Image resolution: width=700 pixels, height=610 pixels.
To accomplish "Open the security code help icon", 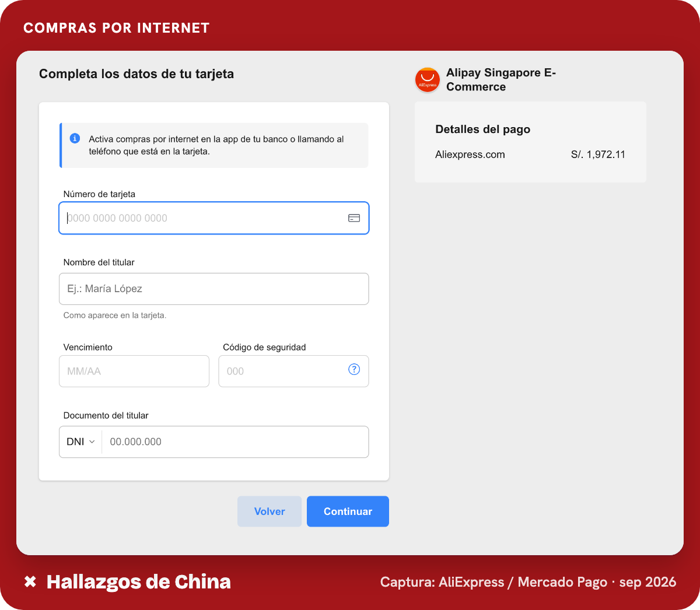I will click(354, 369).
